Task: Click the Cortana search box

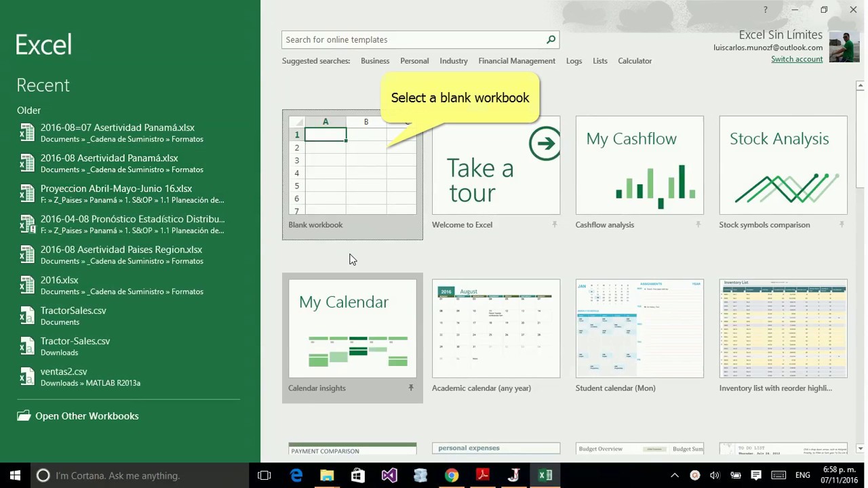Action: tap(140, 475)
